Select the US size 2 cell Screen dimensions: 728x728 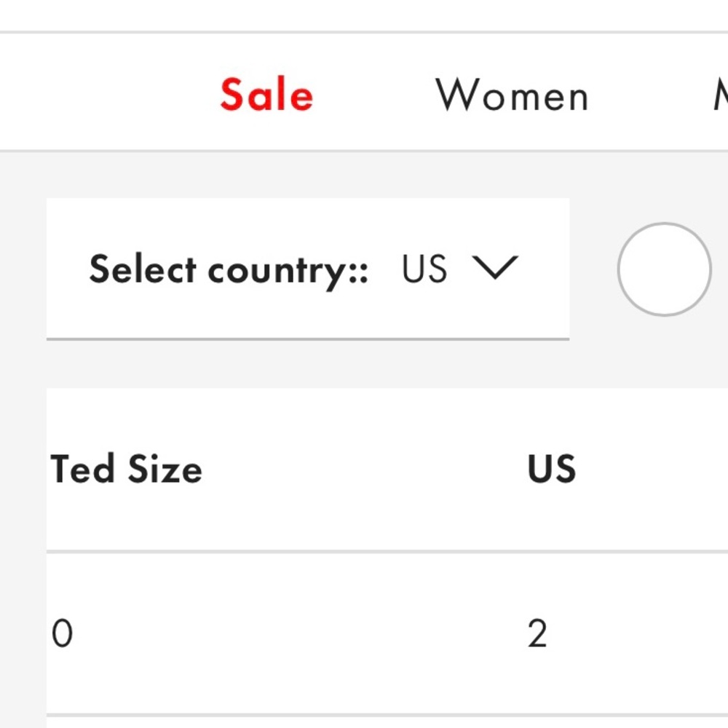[x=537, y=633]
